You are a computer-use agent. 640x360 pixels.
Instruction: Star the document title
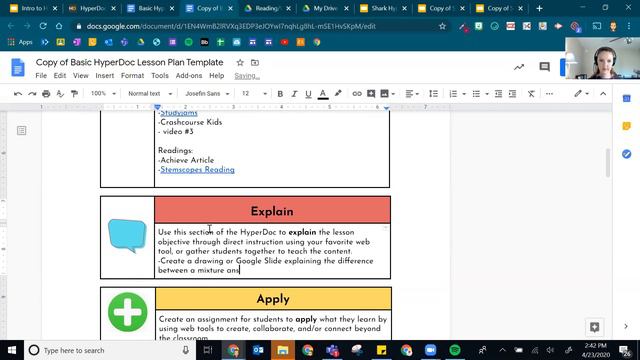(x=240, y=62)
